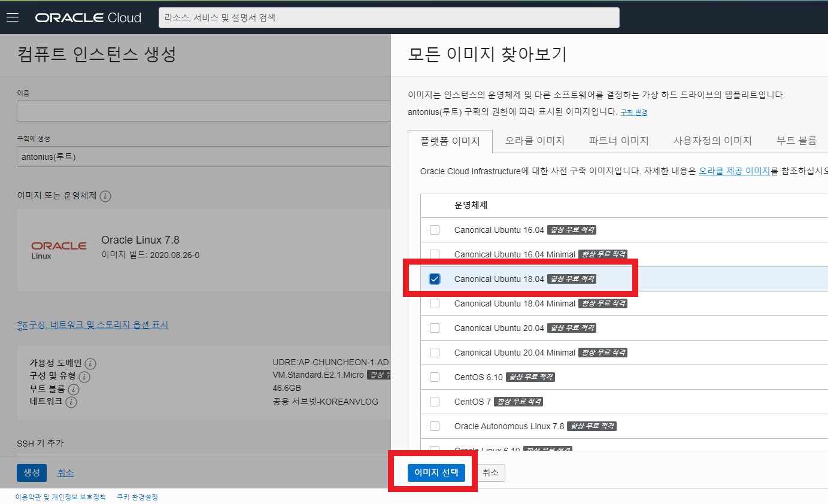
Task: Click the Oracle Linux image logo
Action: coord(59,250)
